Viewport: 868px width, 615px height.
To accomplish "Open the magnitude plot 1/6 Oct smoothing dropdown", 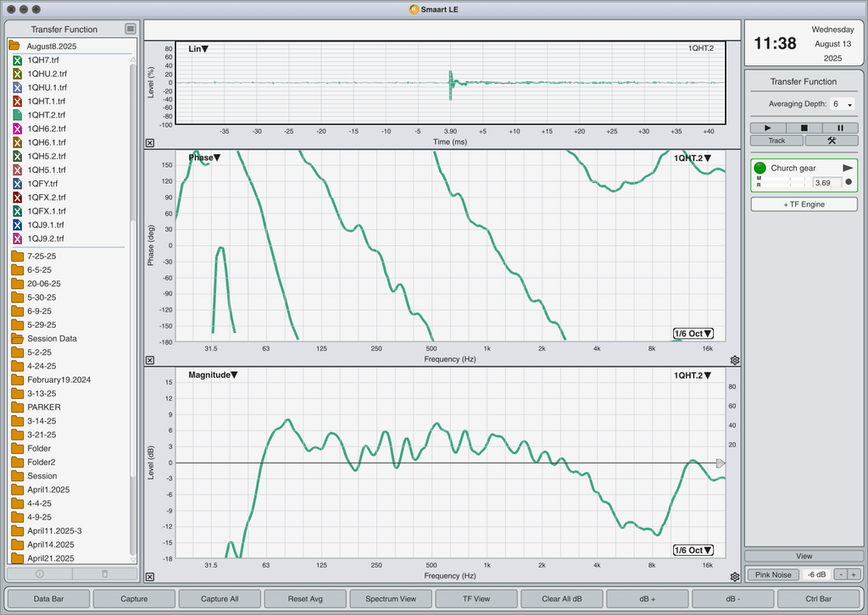I will pyautogui.click(x=693, y=551).
